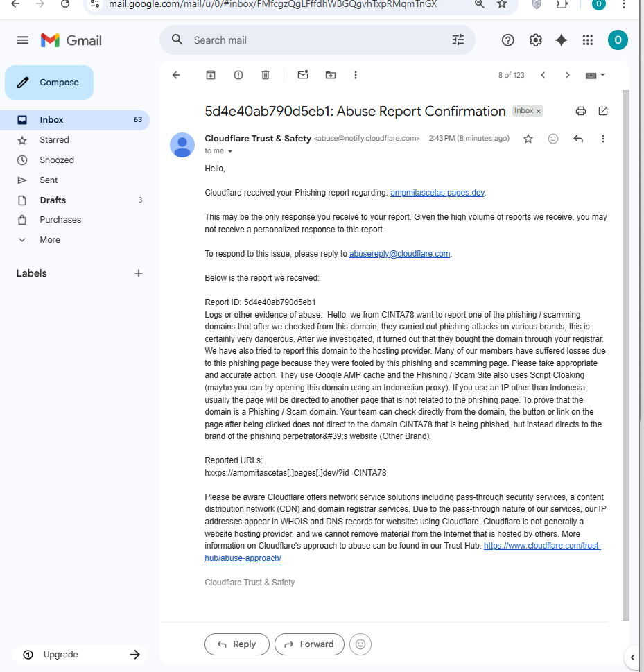This screenshot has height=672, width=644.
Task: Archive this email
Action: (x=210, y=75)
